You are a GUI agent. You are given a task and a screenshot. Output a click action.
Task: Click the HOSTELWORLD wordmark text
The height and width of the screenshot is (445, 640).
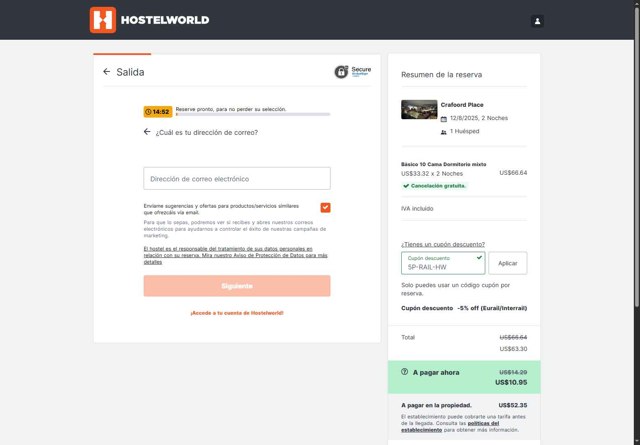click(165, 20)
